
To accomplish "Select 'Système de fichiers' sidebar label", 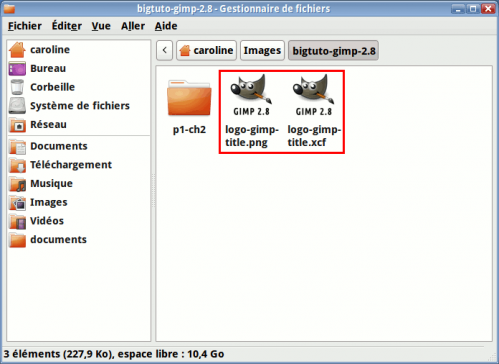I will tap(80, 106).
